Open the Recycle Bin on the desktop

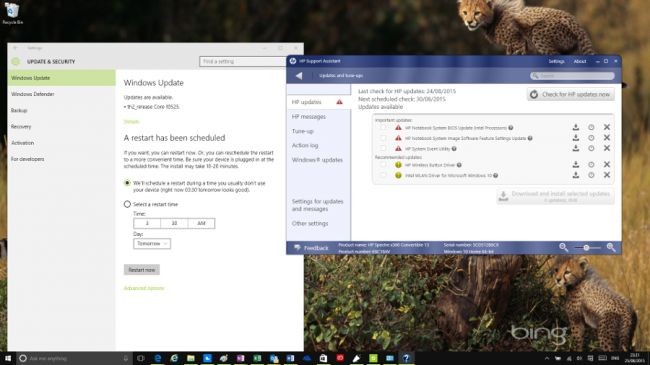(x=12, y=13)
